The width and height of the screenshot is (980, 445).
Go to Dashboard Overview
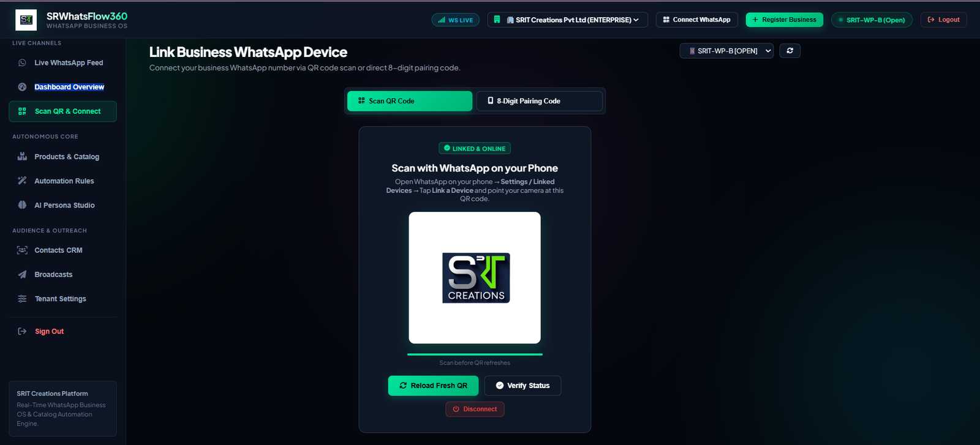(x=62, y=87)
